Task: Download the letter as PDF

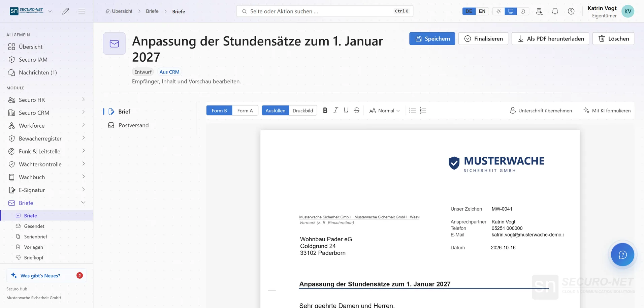Action: coord(550,39)
